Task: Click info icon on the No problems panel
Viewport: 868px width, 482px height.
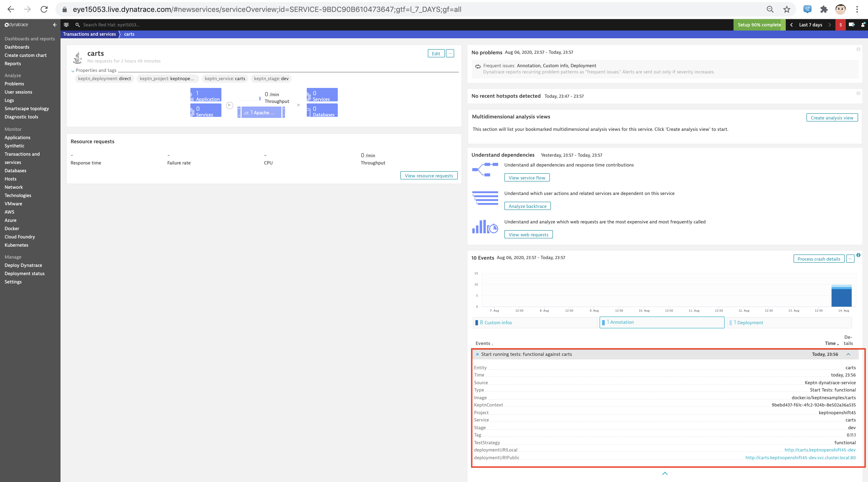Action: [x=858, y=49]
